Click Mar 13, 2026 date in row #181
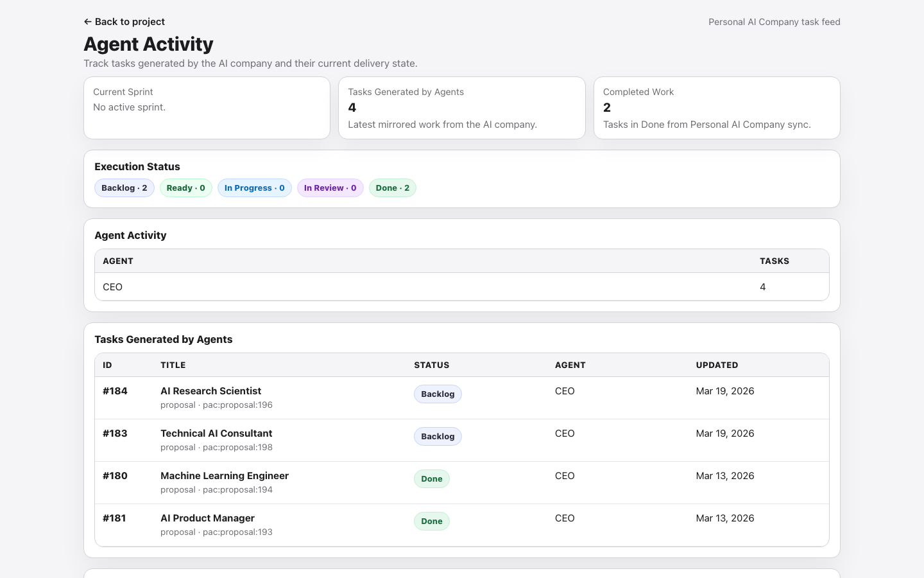 [725, 518]
